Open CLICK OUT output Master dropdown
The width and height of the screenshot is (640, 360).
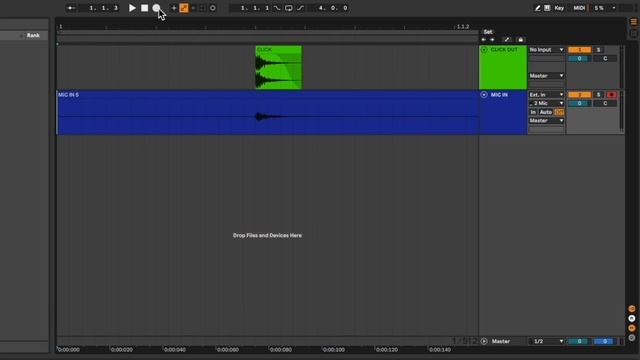[x=546, y=76]
